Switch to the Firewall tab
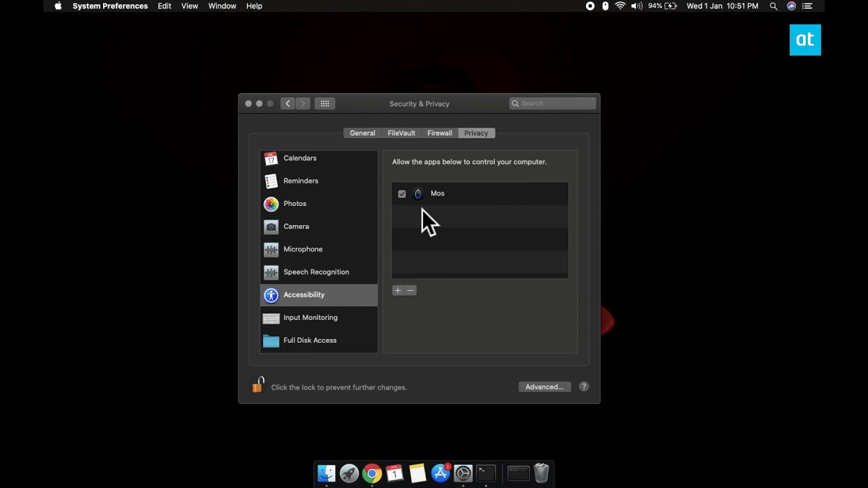 [x=439, y=133]
